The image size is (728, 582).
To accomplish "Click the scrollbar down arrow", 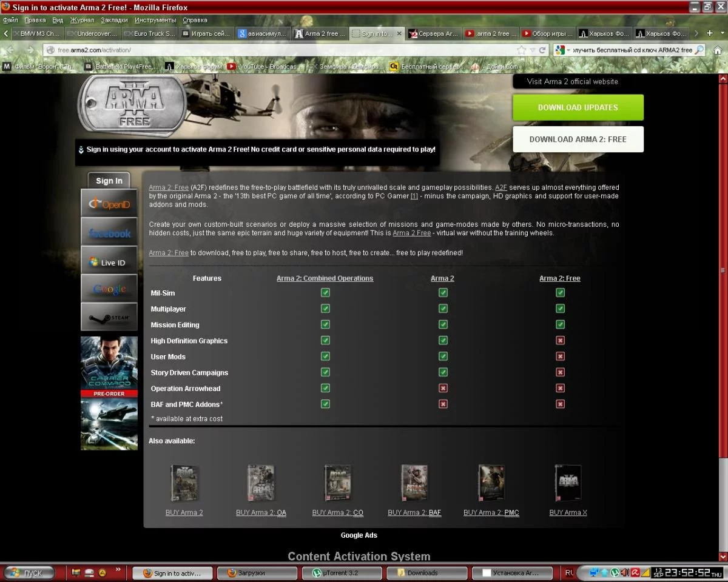I will pyautogui.click(x=723, y=557).
